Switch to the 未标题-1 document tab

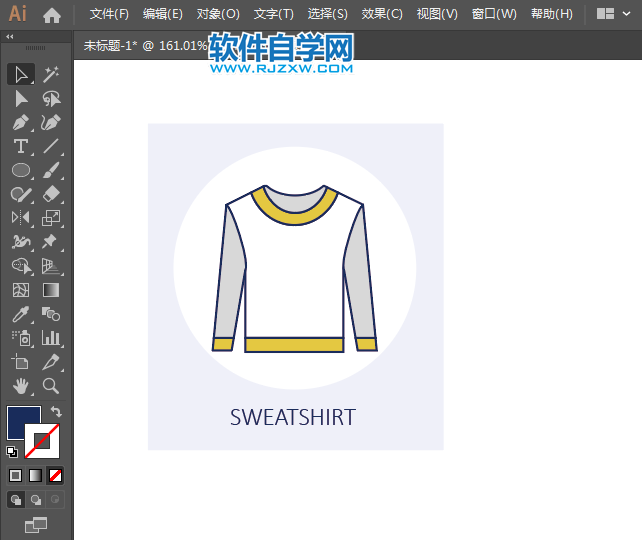pyautogui.click(x=145, y=45)
